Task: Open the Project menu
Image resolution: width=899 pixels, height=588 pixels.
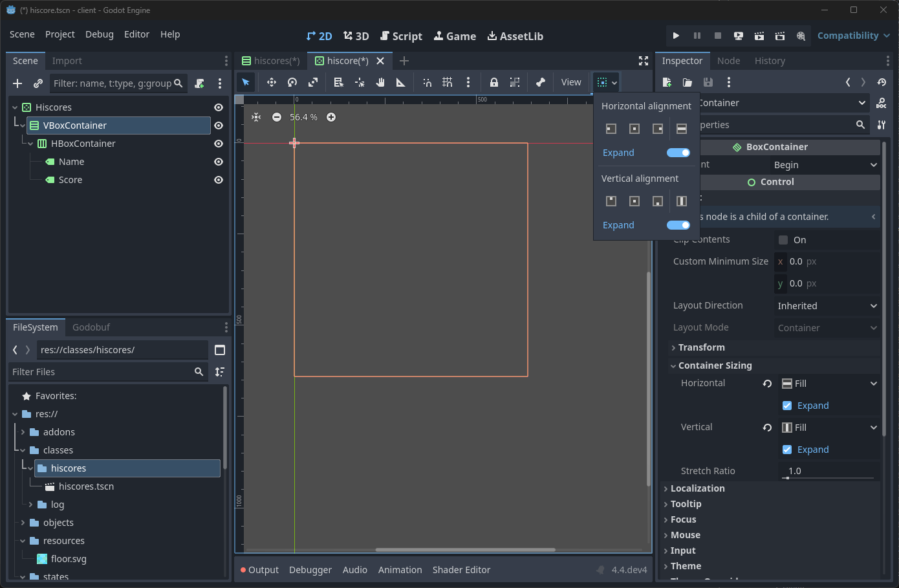Action: (x=60, y=34)
